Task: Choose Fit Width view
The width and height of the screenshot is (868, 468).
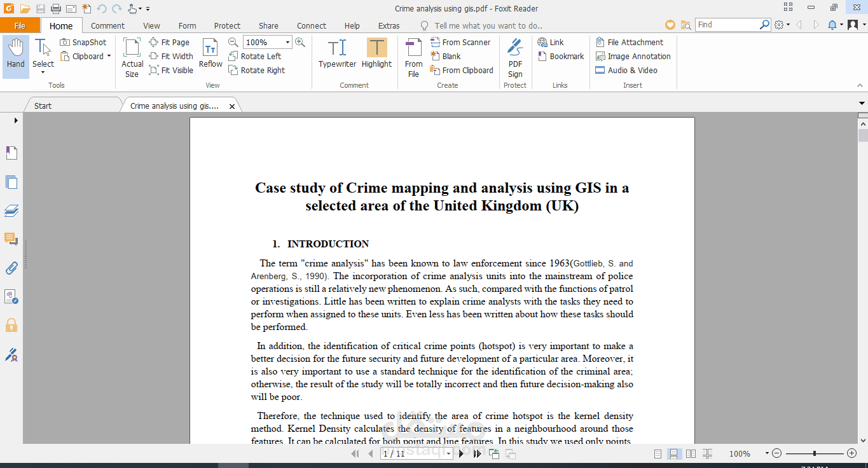Action: point(171,57)
